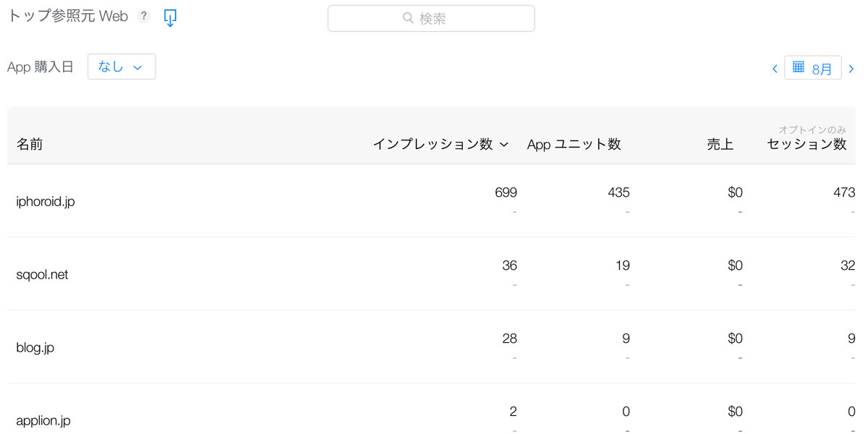Go to next month arrow
The image size is (868, 434).
pos(851,69)
